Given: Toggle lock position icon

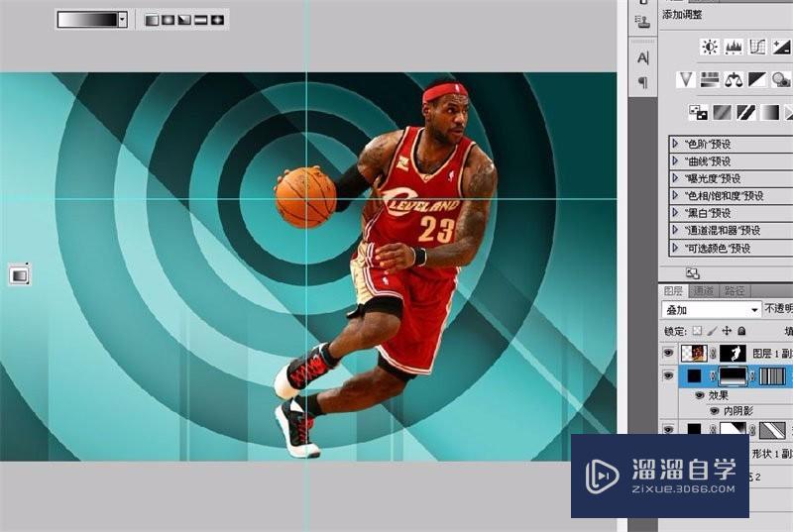Looking at the screenshot, I should (x=727, y=331).
